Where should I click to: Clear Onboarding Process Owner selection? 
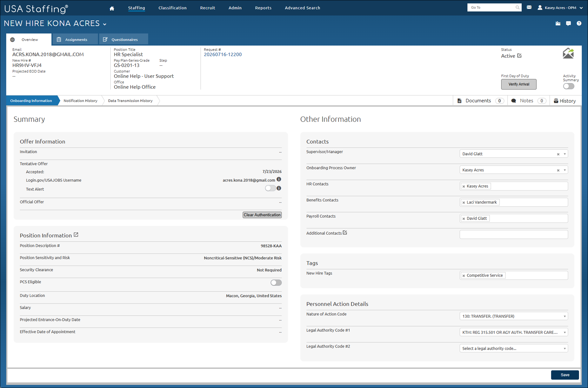coord(558,170)
